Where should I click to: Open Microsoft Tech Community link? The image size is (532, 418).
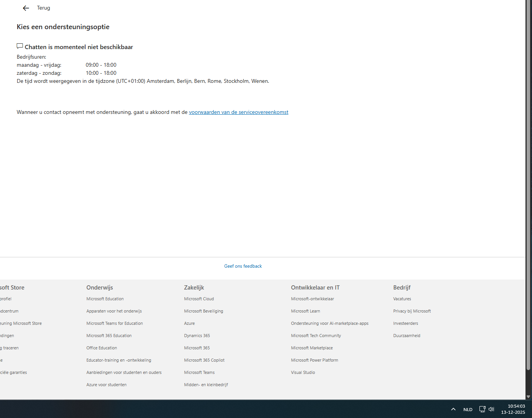pos(316,336)
